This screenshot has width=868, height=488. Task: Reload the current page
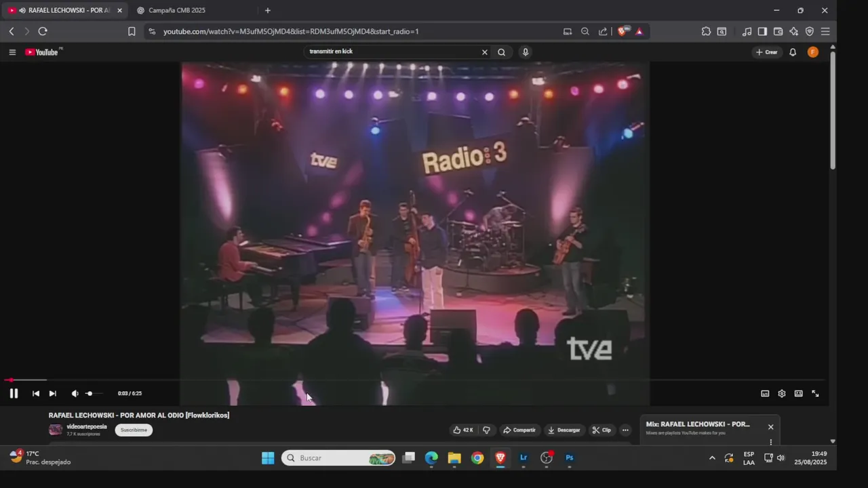[43, 31]
